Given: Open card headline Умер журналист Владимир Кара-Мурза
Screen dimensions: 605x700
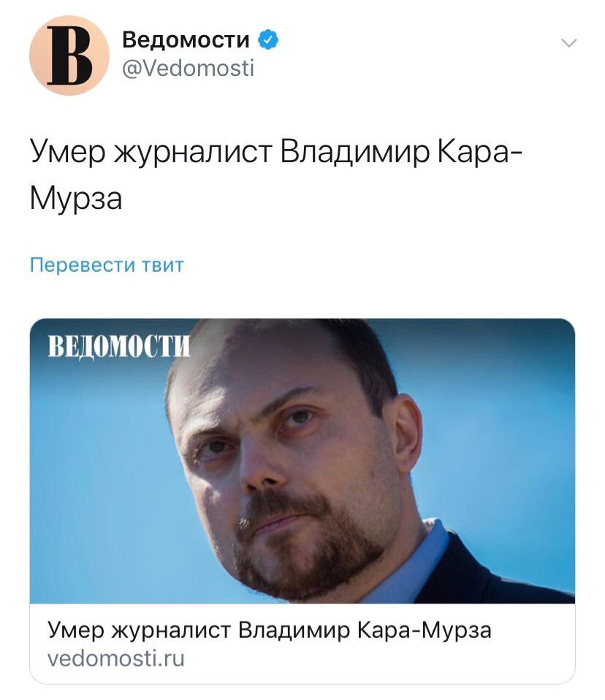Looking at the screenshot, I should 269,631.
